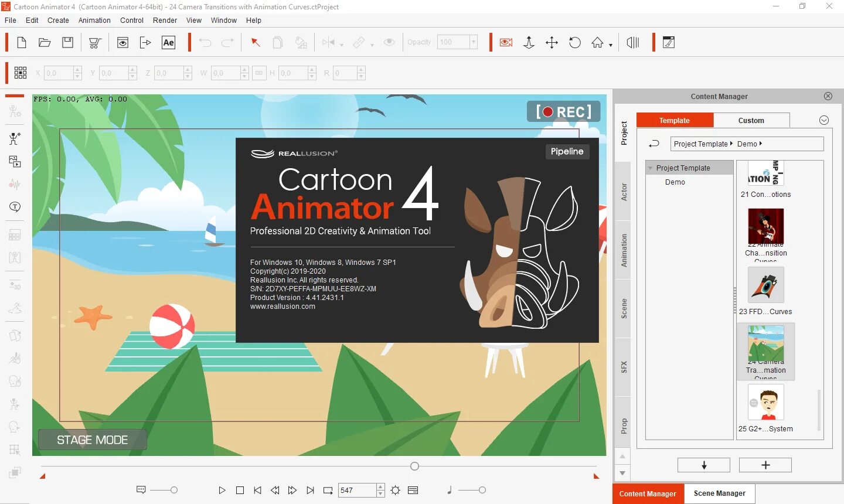844x504 pixels.
Task: Open the shopping cart marketplace icon
Action: [x=94, y=42]
